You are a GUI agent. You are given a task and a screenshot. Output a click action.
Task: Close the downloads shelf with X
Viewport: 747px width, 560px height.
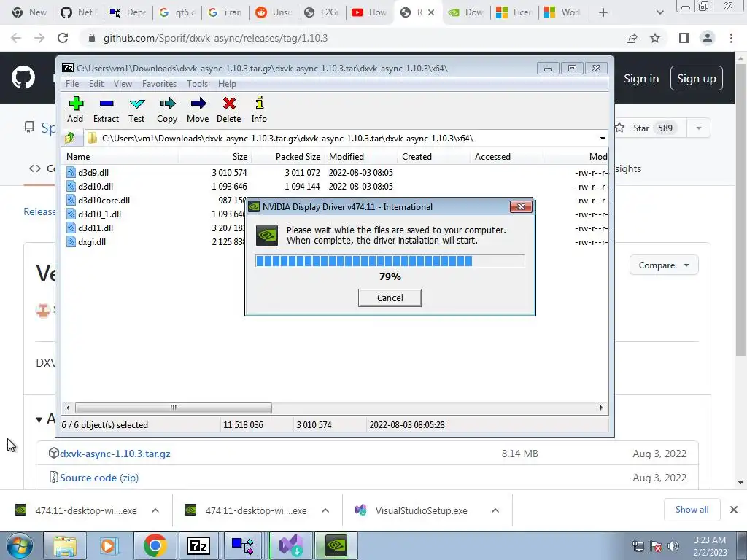734,510
